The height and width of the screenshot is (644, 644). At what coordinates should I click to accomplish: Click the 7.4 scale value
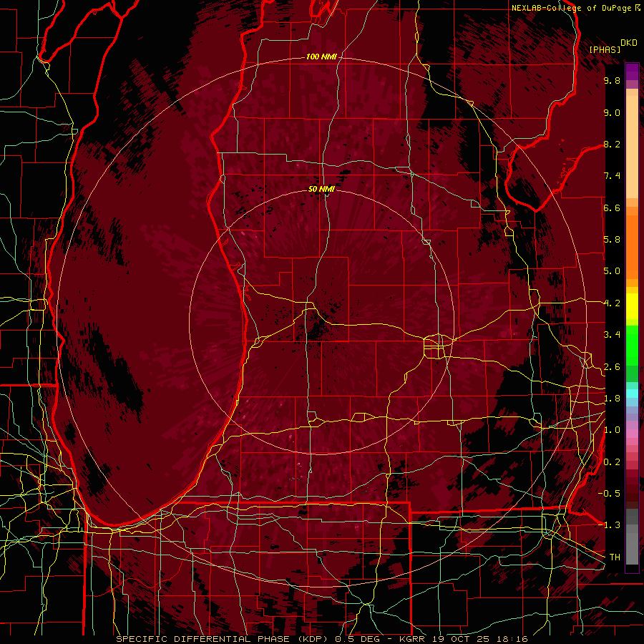click(612, 176)
